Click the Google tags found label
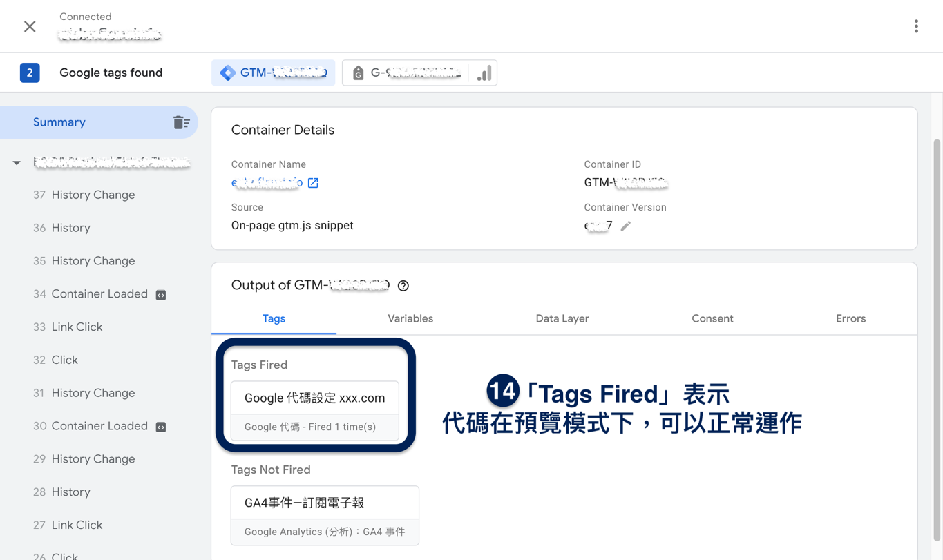The image size is (943, 560). [111, 73]
